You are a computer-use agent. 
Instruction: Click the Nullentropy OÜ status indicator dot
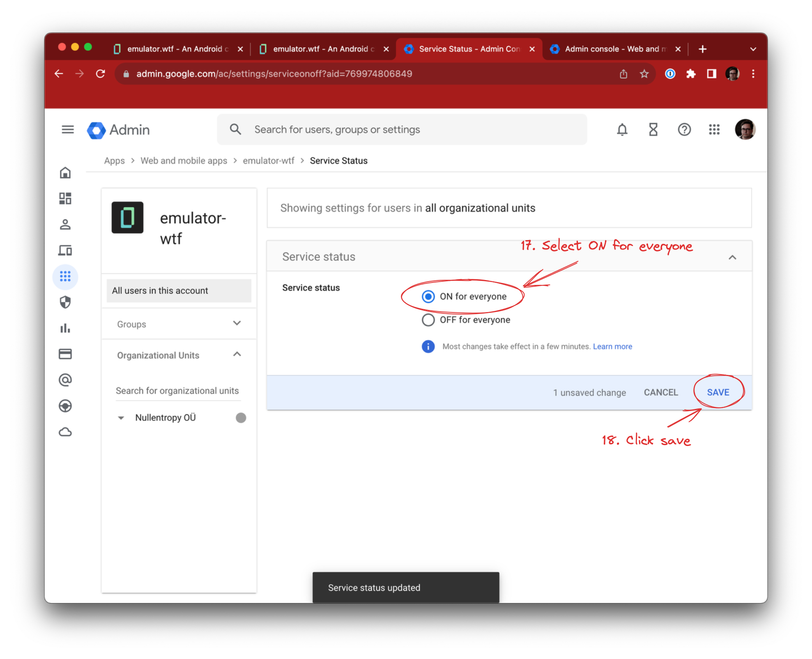pos(241,418)
